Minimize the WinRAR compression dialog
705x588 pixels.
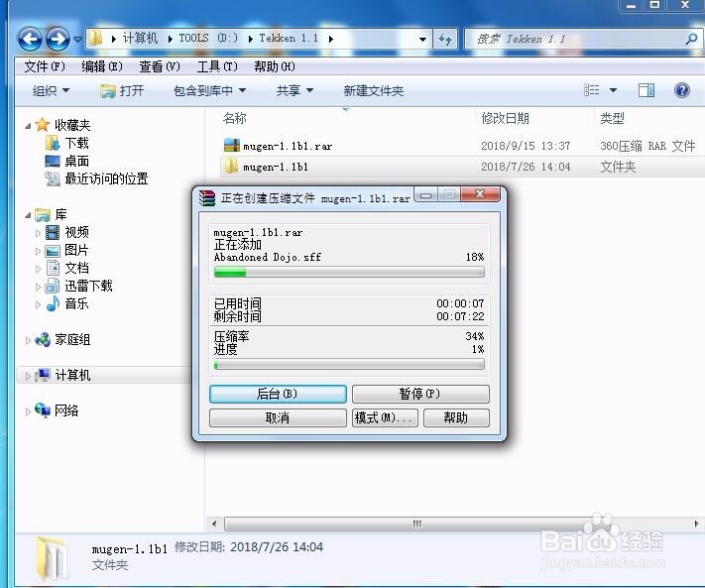[425, 195]
